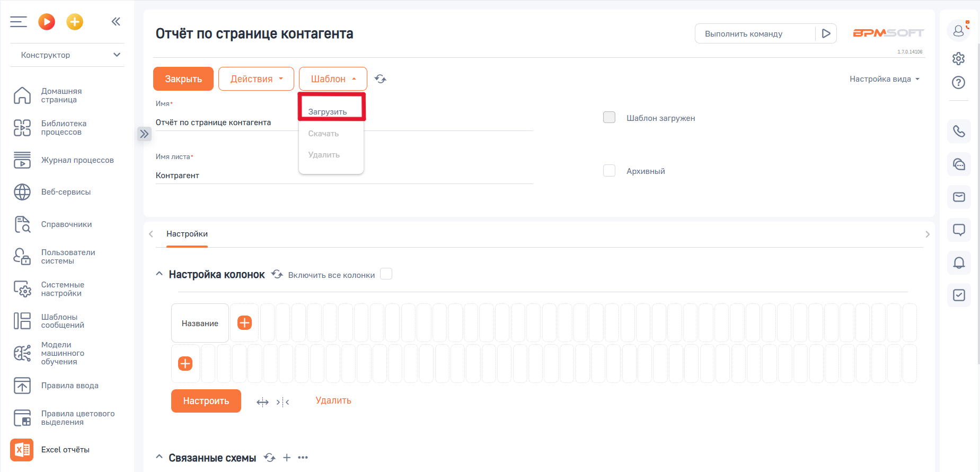Open the Конструктор workspace dropdown
The width and height of the screenshot is (980, 472).
67,55
